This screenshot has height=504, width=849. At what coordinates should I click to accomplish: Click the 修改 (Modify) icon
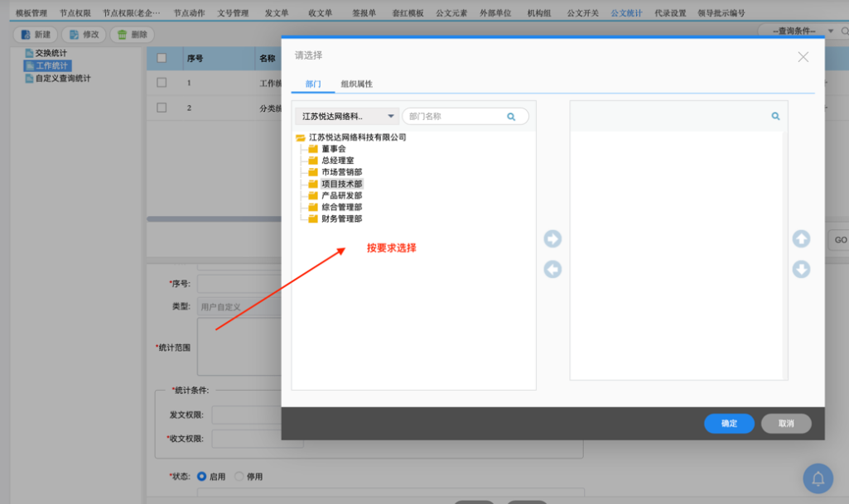coord(75,34)
